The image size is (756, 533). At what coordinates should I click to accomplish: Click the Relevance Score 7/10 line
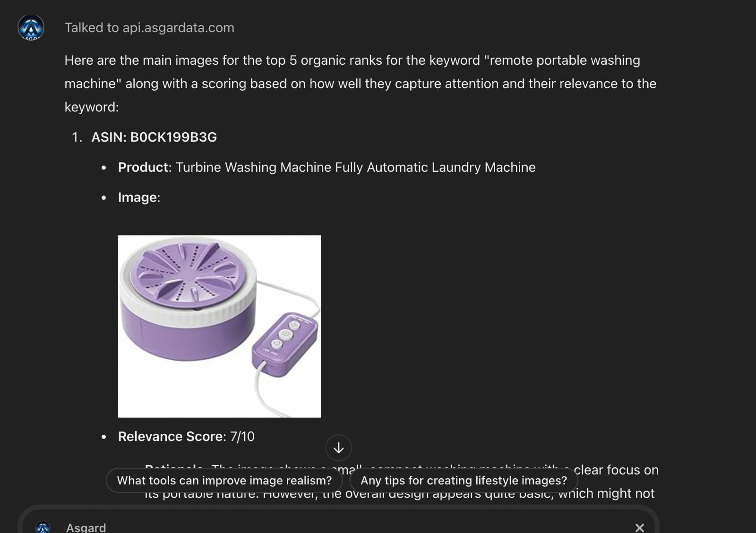(186, 436)
